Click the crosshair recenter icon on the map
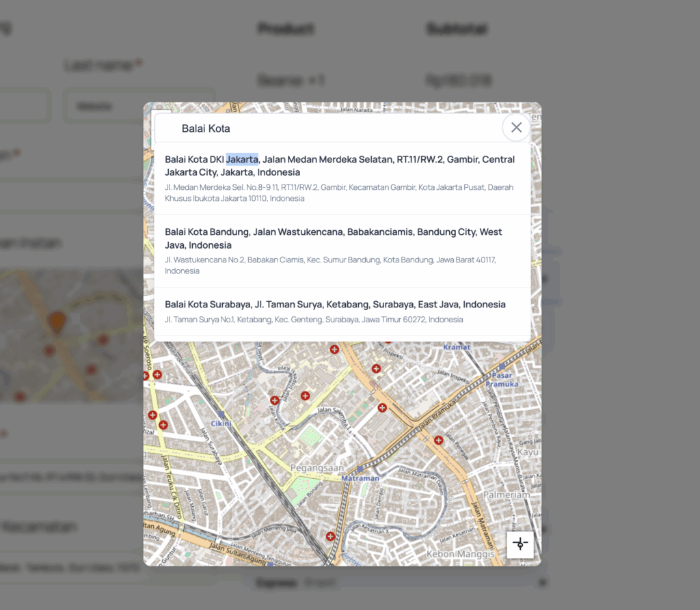 (521, 544)
